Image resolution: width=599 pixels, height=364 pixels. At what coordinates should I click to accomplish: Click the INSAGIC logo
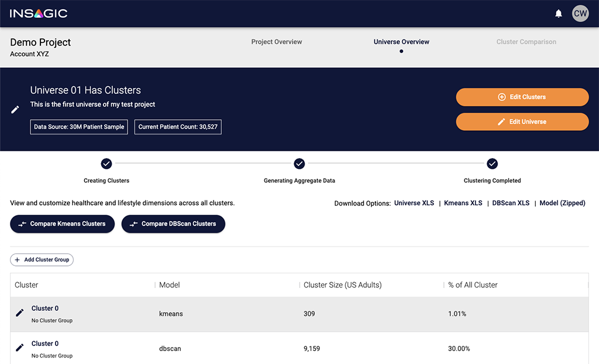(39, 13)
